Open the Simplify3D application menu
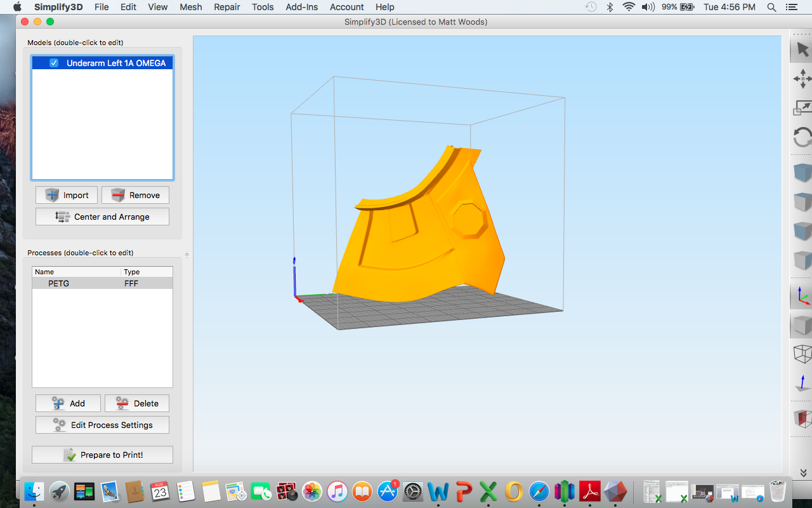The image size is (812, 508). point(59,7)
